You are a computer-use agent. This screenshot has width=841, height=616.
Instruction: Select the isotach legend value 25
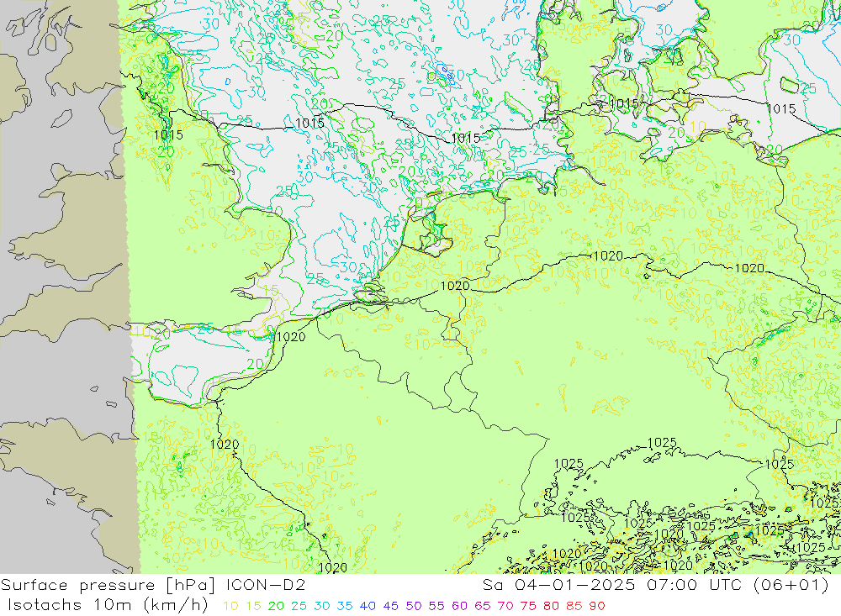[299, 607]
